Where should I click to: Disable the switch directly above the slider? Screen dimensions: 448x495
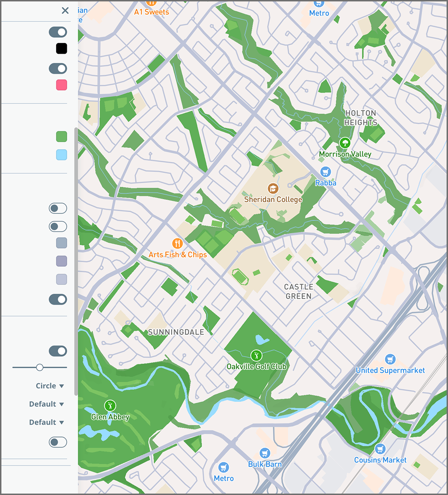(58, 351)
